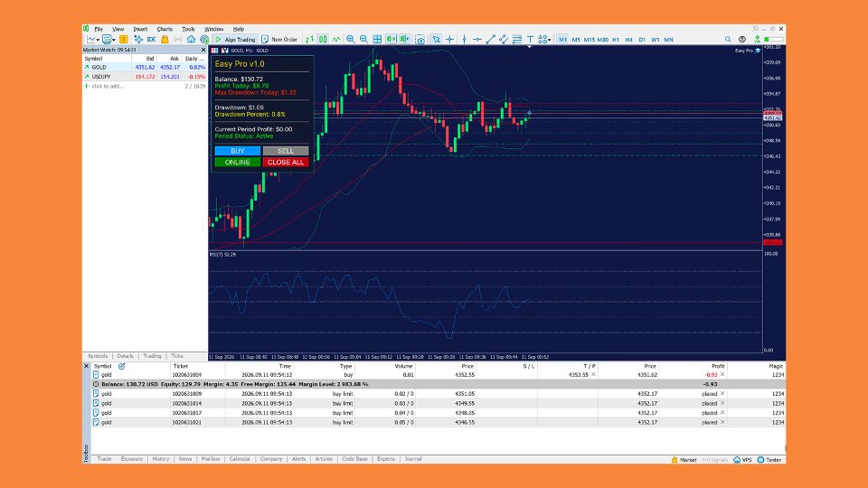Open the History tab in Toolbox
The height and width of the screenshot is (488, 868).
(x=161, y=459)
